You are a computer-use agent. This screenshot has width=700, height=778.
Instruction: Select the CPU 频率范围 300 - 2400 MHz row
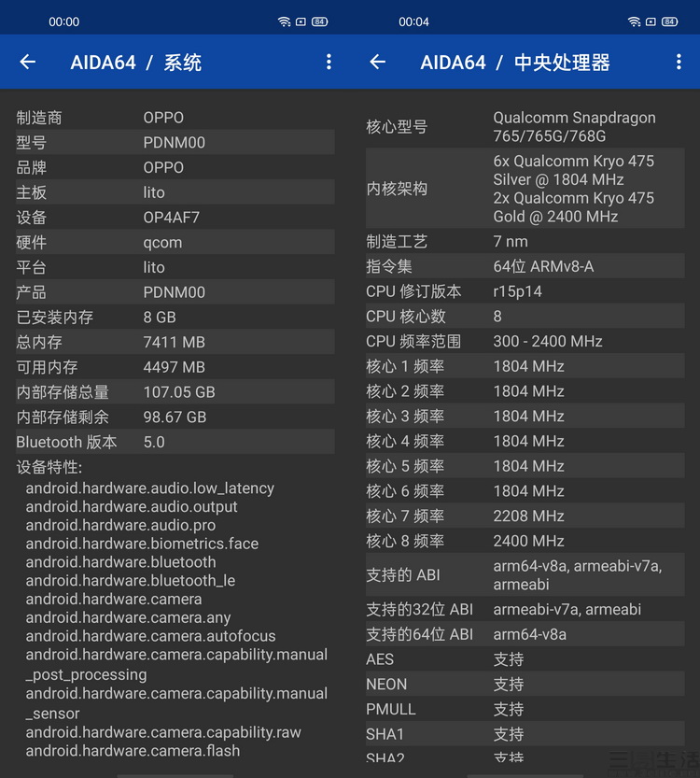tap(525, 341)
